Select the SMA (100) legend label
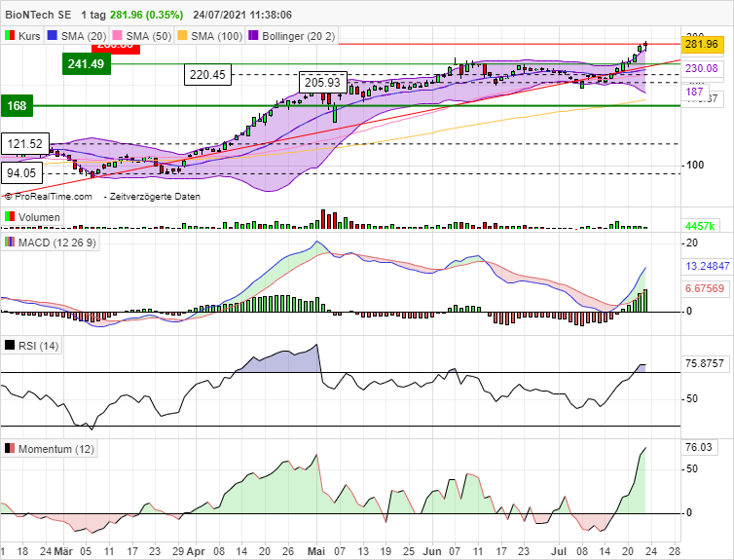This screenshot has height=560, width=734. coord(217,36)
